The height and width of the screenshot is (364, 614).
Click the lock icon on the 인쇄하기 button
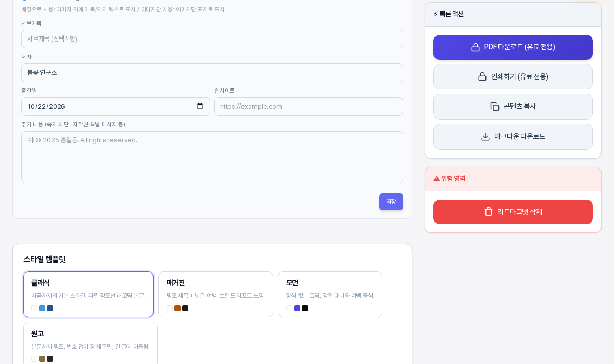pos(482,77)
